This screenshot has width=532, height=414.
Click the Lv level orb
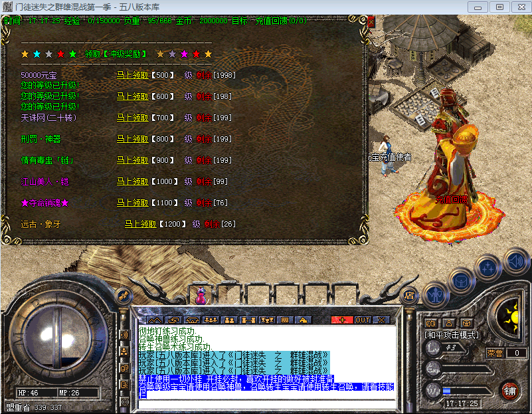point(433,348)
